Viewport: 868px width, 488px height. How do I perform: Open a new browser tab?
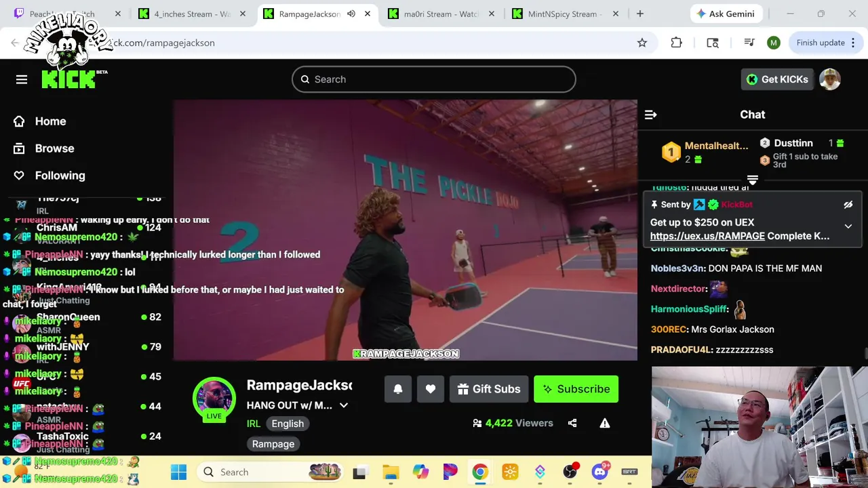[639, 14]
